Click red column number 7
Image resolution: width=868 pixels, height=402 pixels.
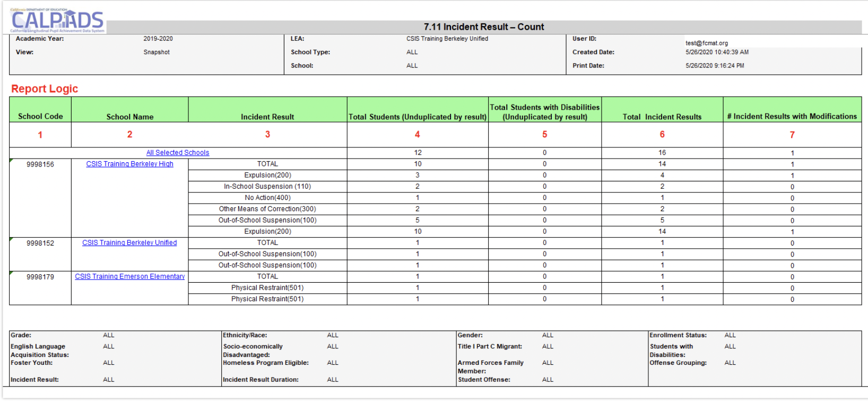pos(792,135)
